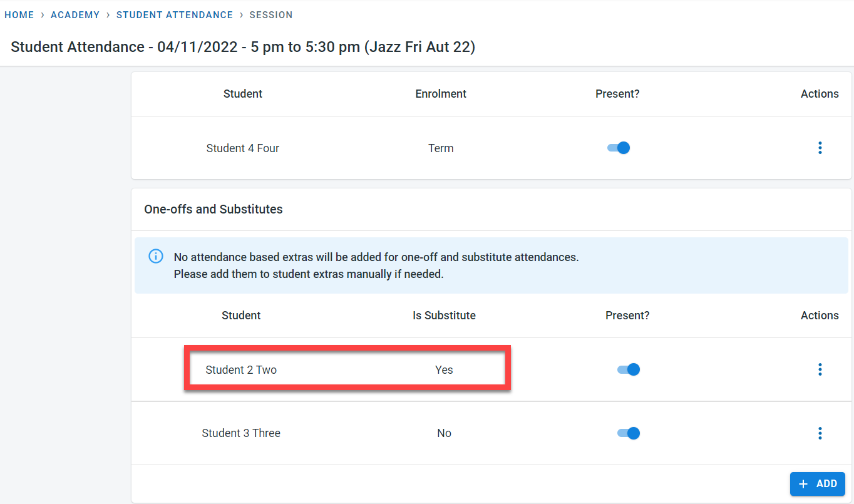854x504 pixels.
Task: Go to the Home breadcrumb
Action: 19,15
